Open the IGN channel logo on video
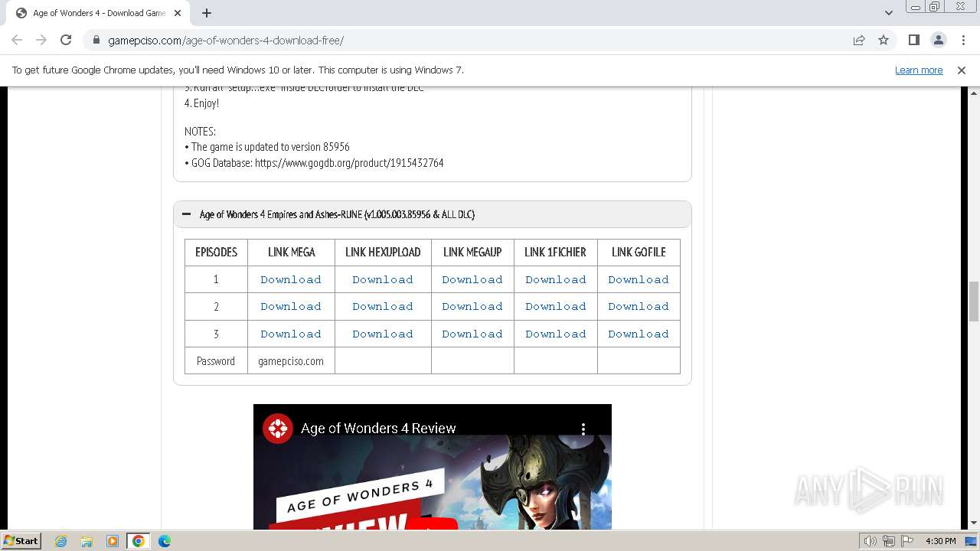980x551 pixels. 278,429
